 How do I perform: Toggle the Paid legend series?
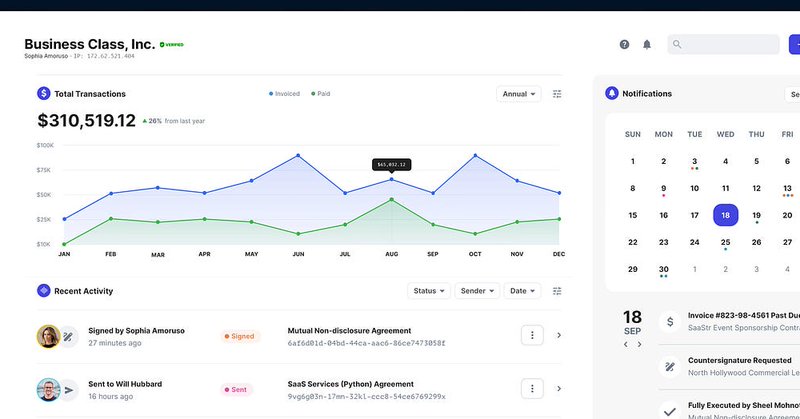point(320,94)
